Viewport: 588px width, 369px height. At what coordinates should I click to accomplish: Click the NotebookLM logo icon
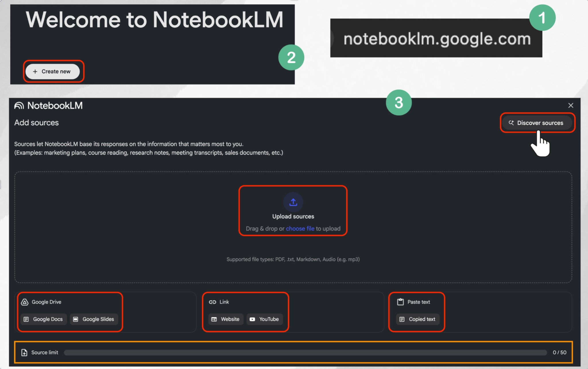coord(19,106)
